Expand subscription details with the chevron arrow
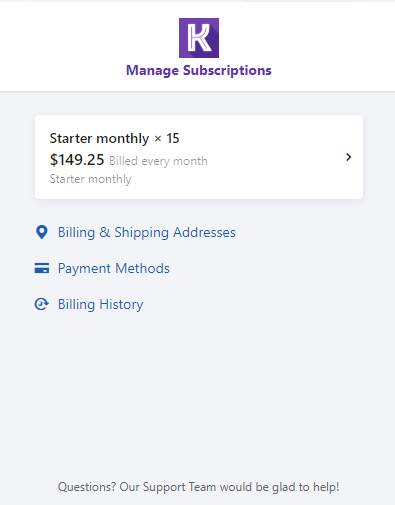Screen dimensions: 395x505 [x=348, y=157]
